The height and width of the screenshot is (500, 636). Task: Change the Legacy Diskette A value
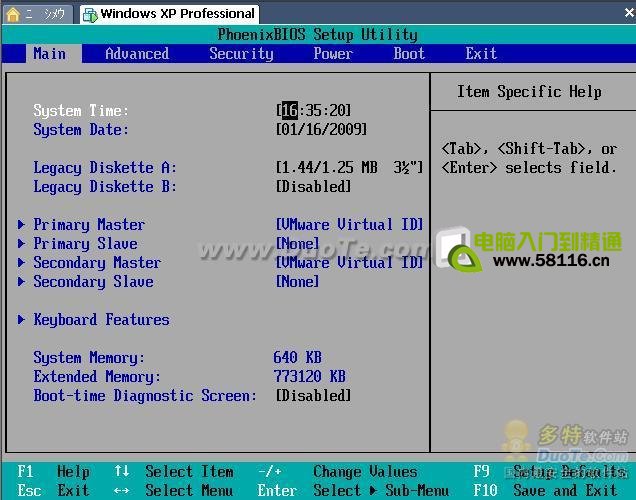click(349, 168)
